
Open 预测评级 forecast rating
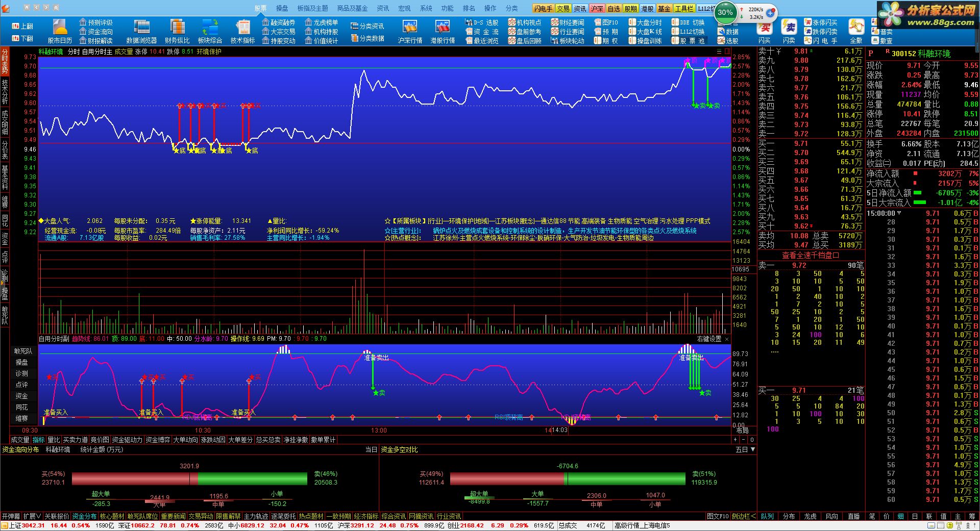pos(96,22)
